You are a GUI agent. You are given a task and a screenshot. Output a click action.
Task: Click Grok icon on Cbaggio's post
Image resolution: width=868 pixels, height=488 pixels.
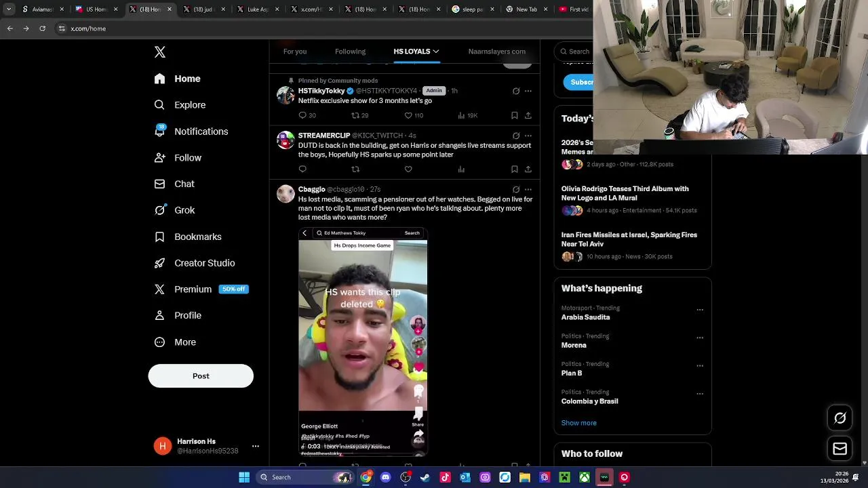pos(516,190)
